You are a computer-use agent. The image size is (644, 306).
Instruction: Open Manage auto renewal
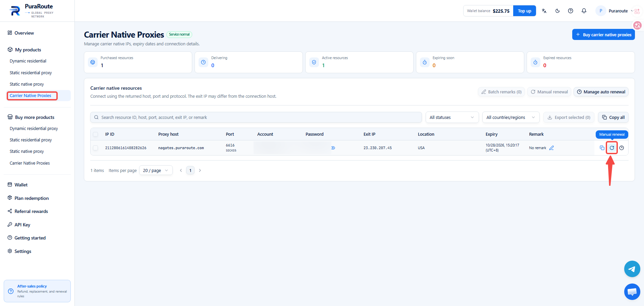tap(601, 92)
